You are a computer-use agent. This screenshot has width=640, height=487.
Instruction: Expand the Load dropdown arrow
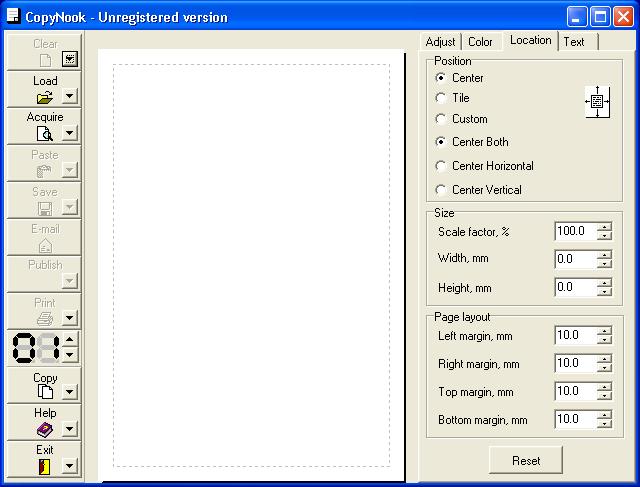coord(69,97)
